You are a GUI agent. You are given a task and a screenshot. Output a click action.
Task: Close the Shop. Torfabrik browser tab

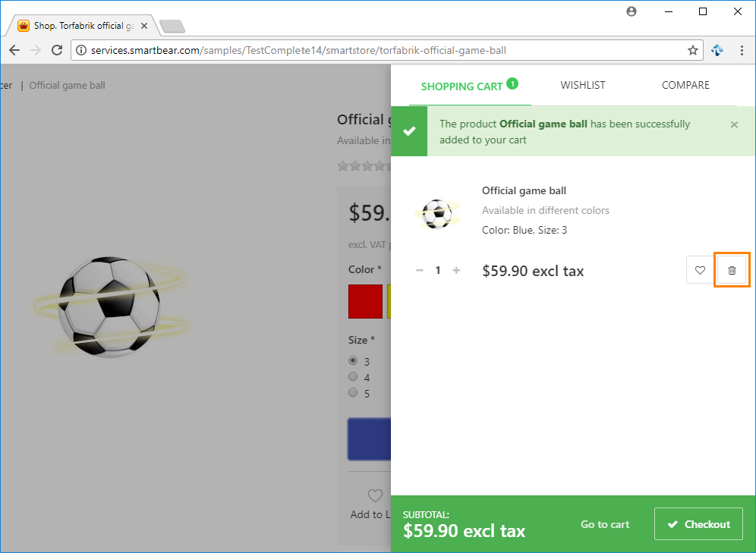pyautogui.click(x=143, y=26)
